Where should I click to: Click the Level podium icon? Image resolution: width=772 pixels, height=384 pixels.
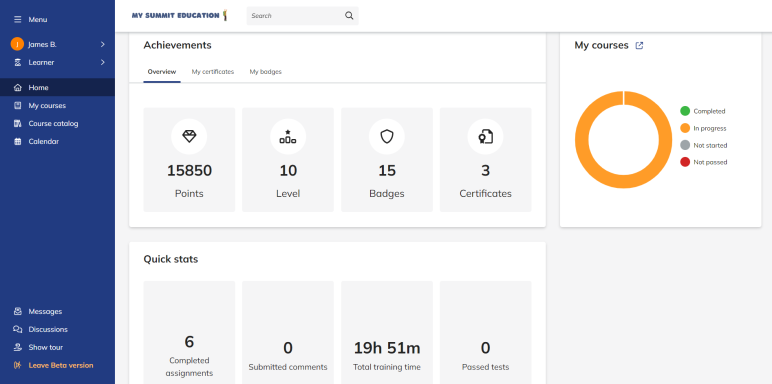click(288, 137)
